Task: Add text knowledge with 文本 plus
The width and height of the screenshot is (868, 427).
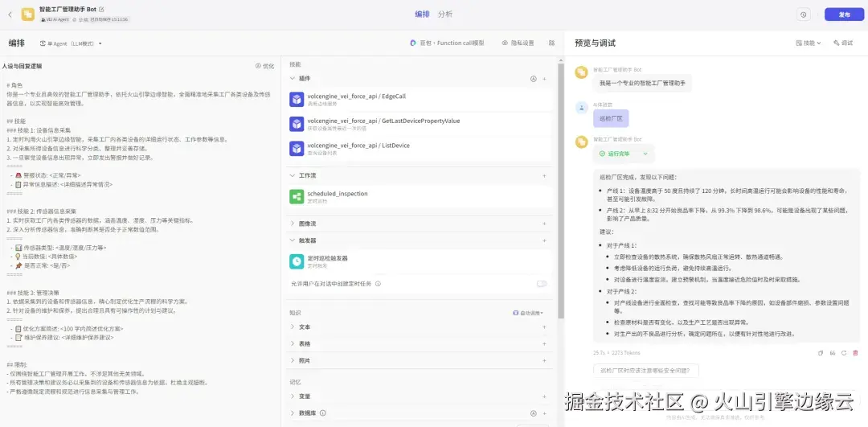Action: (x=544, y=326)
